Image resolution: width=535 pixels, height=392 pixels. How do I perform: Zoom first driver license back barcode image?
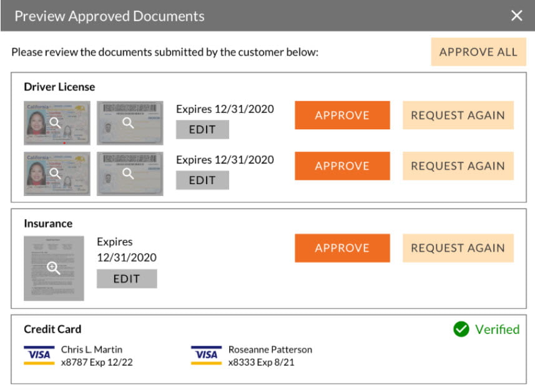tap(130, 123)
